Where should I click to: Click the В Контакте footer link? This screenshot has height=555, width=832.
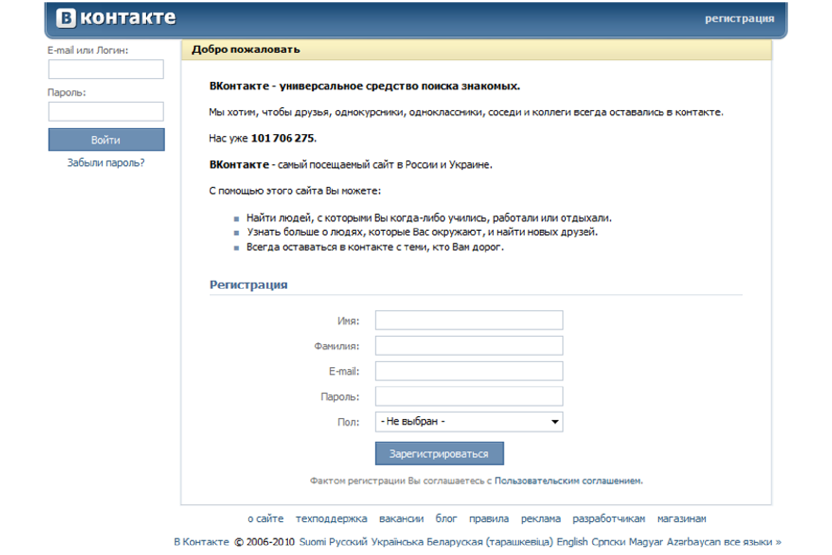tap(202, 542)
